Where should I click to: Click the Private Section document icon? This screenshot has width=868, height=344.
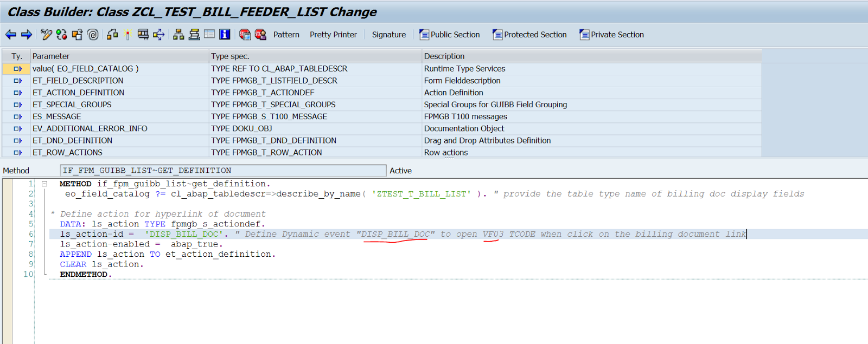584,35
